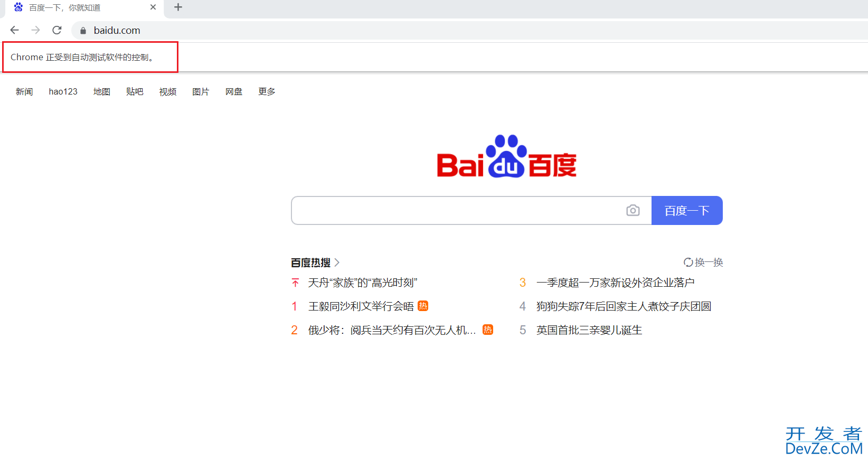Click the 热 badge after 王毅同沙利文举行会晤
Viewport: 868px width, 460px height.
pos(423,306)
